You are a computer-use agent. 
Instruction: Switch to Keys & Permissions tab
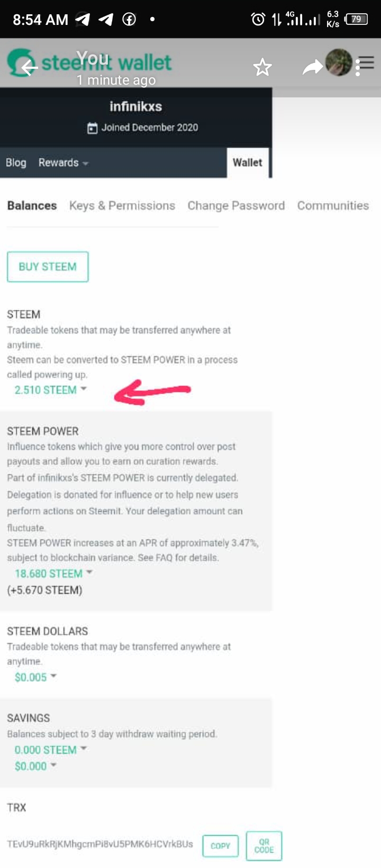pos(122,205)
